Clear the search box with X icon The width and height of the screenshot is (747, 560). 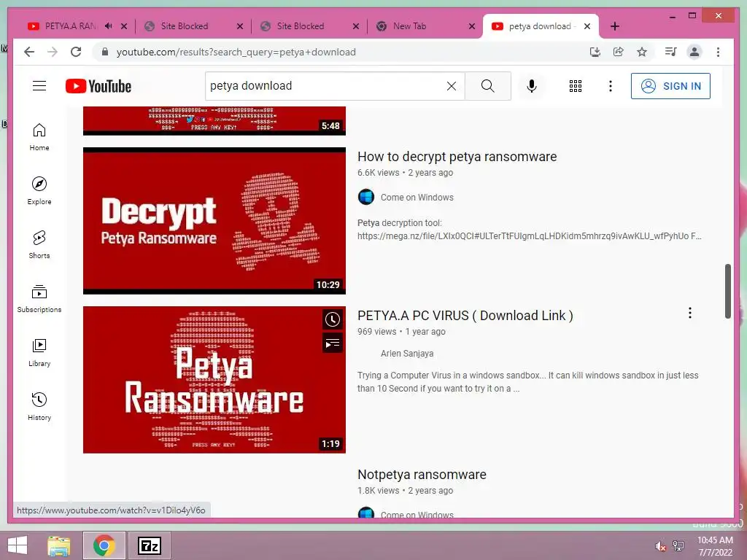coord(451,86)
